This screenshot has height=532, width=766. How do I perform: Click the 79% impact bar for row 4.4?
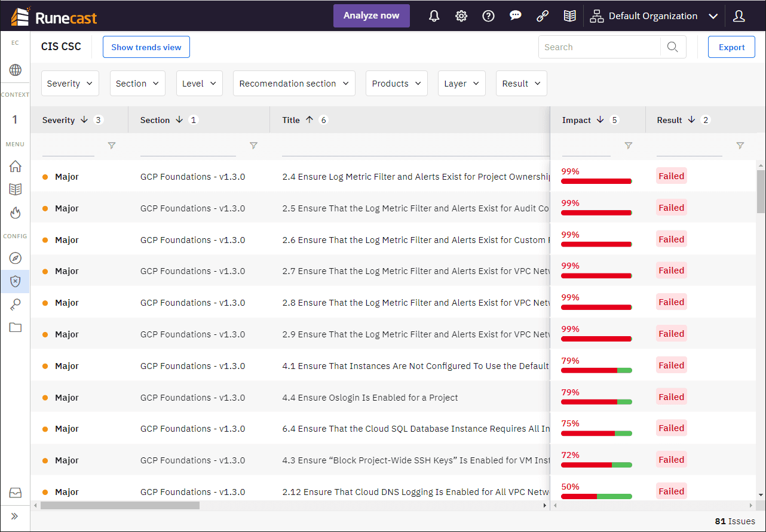tap(596, 401)
